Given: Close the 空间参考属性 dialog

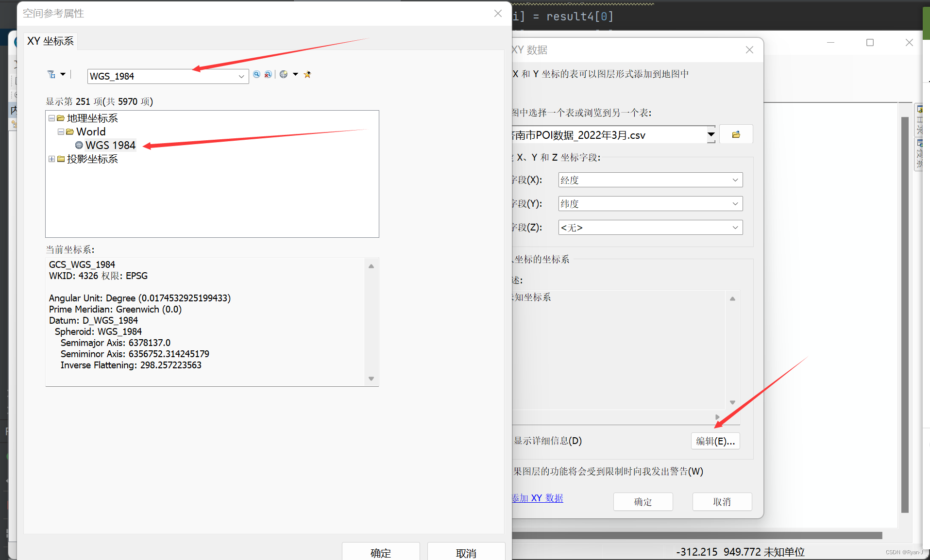Looking at the screenshot, I should click(498, 14).
